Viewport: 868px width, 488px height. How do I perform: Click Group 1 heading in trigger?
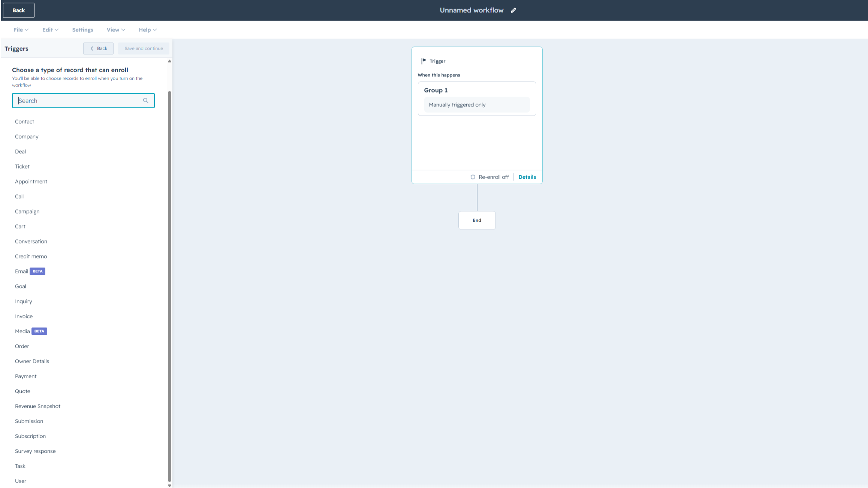coord(435,90)
